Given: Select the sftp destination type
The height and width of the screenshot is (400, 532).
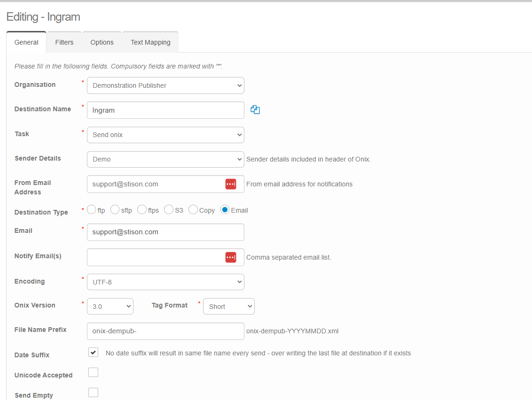Looking at the screenshot, I should pyautogui.click(x=115, y=210).
